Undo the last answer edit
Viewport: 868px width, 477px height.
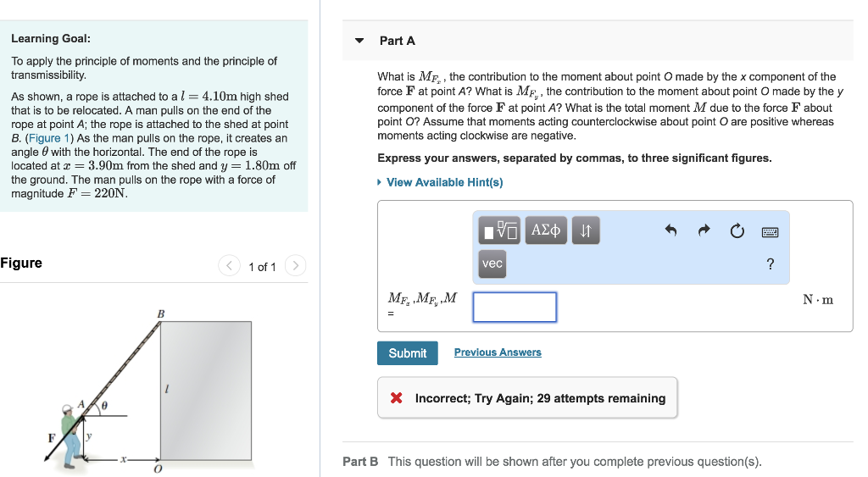pos(670,230)
